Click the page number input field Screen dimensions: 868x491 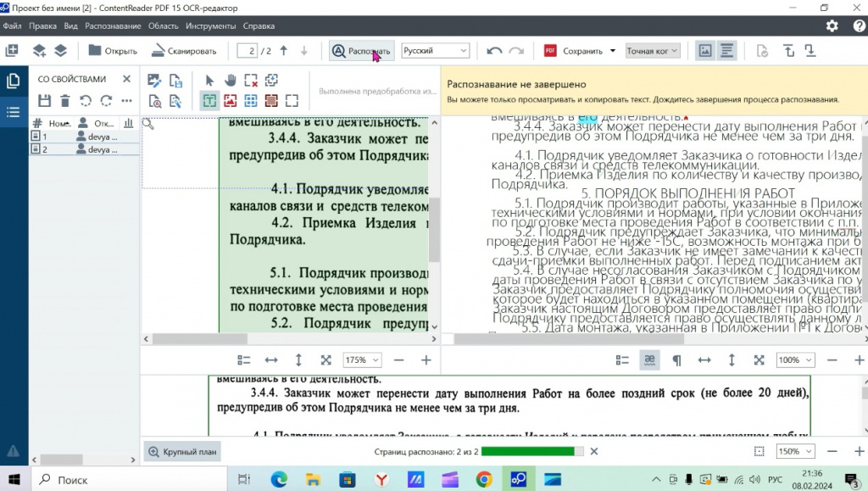click(x=247, y=51)
